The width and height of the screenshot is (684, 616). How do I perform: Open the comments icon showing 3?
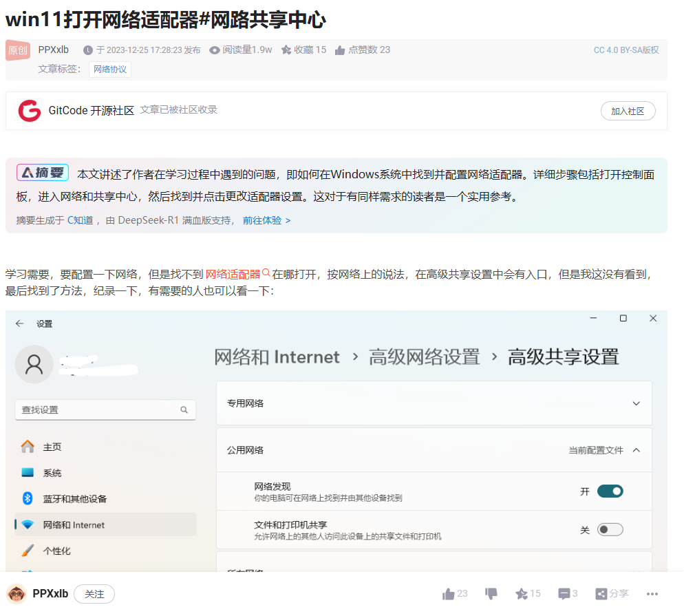[x=564, y=594]
